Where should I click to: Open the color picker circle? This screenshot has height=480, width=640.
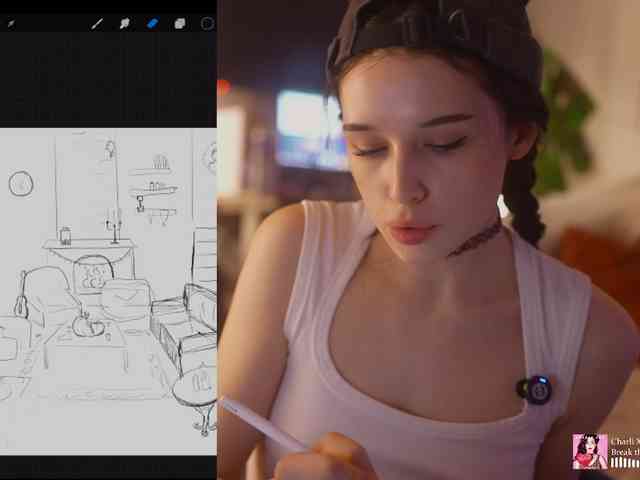pos(207,24)
